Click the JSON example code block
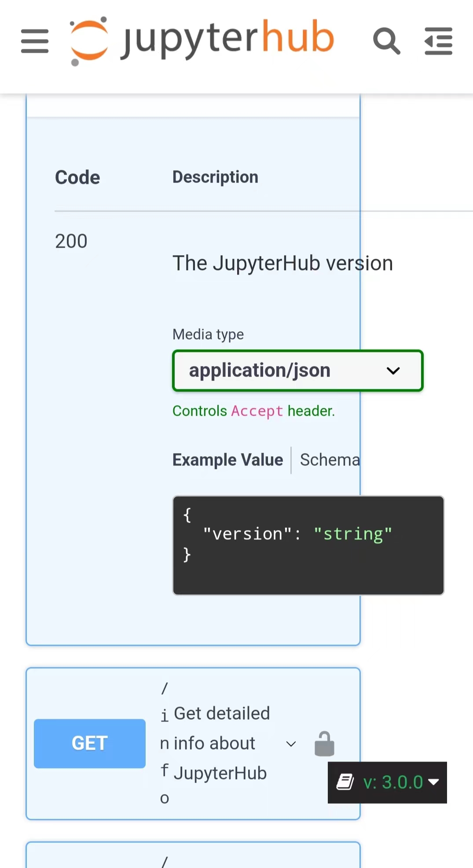 click(x=308, y=546)
